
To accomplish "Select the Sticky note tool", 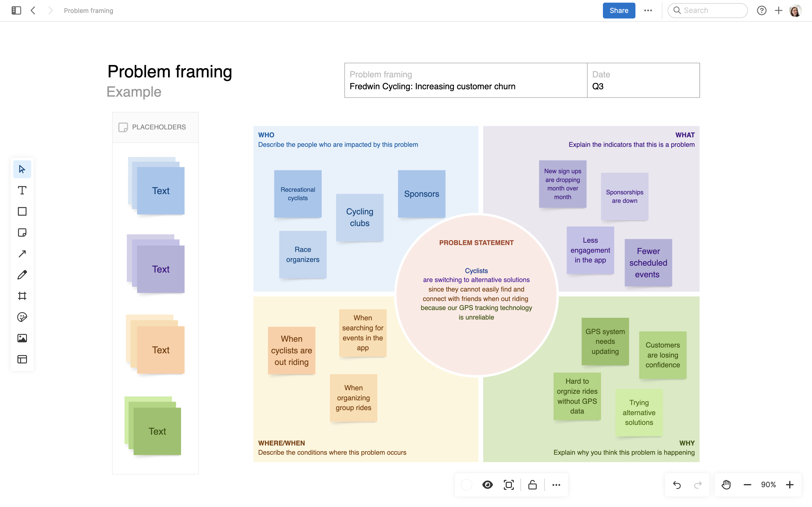I will click(x=22, y=233).
